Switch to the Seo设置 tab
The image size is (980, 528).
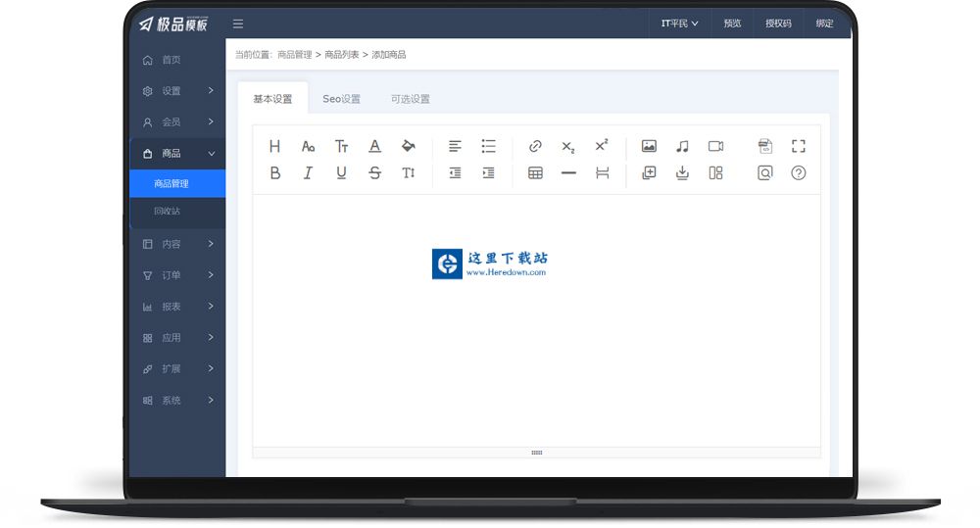point(341,99)
